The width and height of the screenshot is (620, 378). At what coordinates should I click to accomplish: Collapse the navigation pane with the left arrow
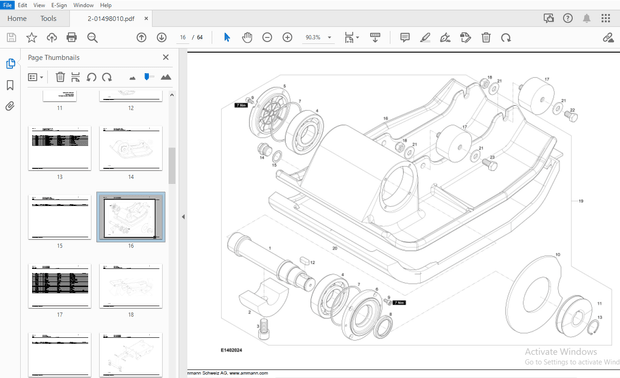click(x=183, y=217)
